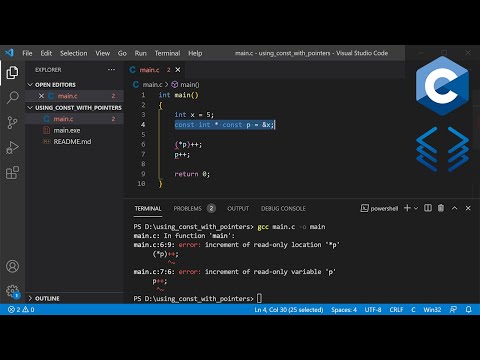Place cursor on line 6 (*p)++ code
Viewport: 480px width, 360px height.
[x=188, y=145]
